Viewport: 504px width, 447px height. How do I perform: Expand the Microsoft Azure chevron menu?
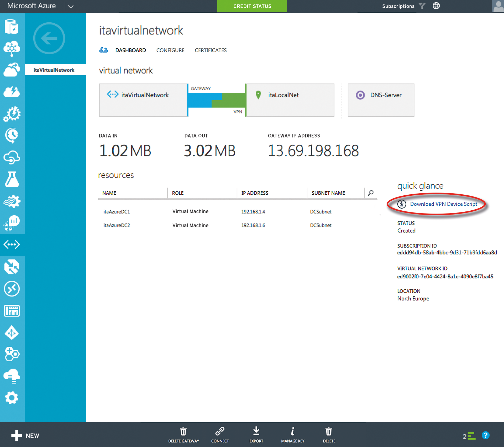click(71, 6)
